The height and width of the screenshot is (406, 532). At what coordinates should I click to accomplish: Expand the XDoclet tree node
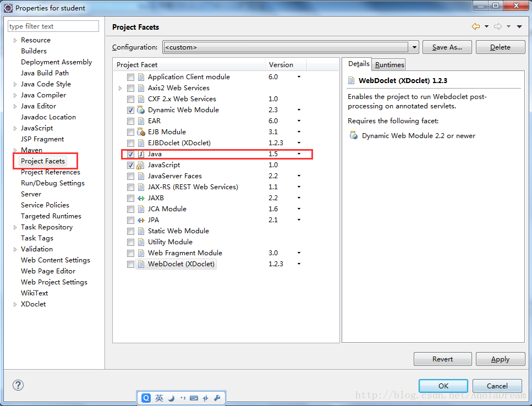(x=15, y=304)
